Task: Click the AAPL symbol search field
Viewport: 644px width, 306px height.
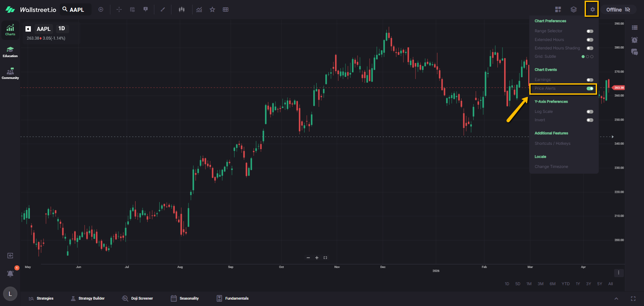Action: click(x=76, y=10)
